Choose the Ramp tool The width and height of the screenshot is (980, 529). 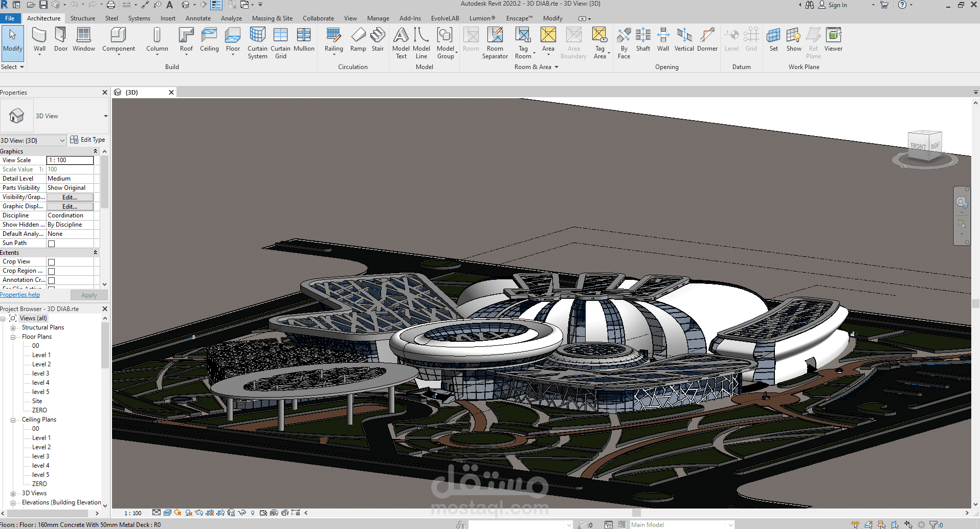pyautogui.click(x=358, y=40)
